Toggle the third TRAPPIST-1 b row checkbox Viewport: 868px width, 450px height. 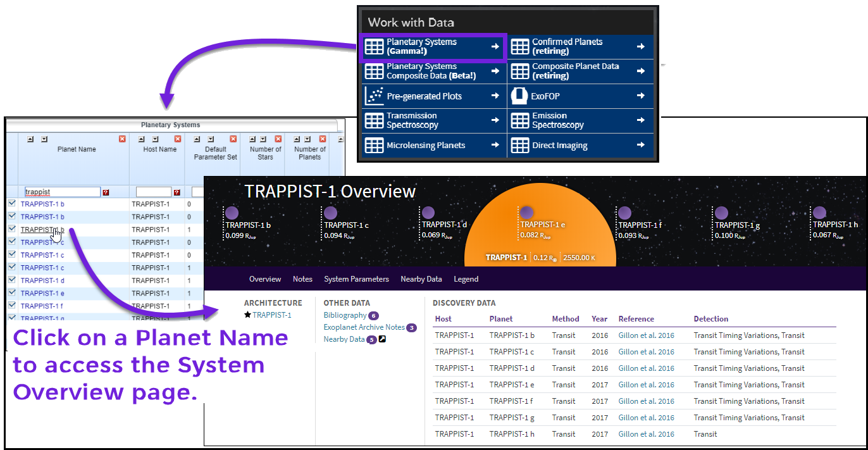pos(12,229)
